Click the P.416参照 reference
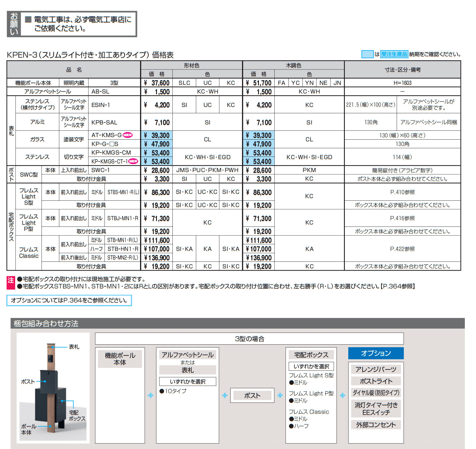 (402, 218)
